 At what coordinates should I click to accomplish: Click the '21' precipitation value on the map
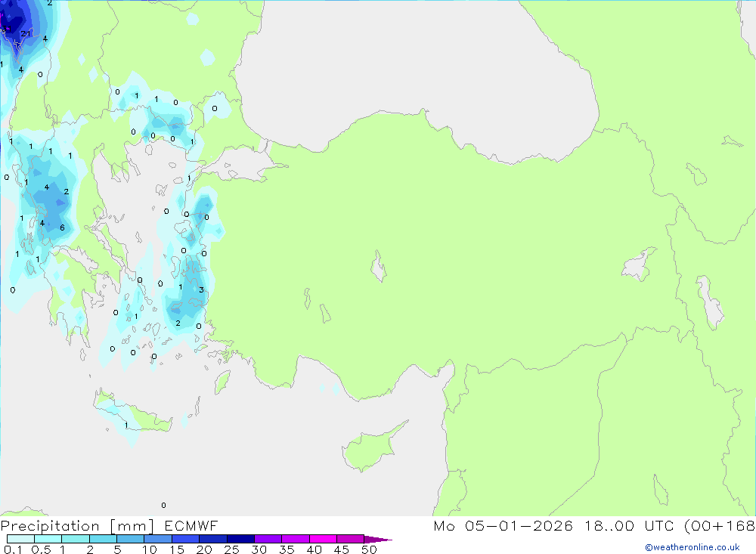coord(26,34)
